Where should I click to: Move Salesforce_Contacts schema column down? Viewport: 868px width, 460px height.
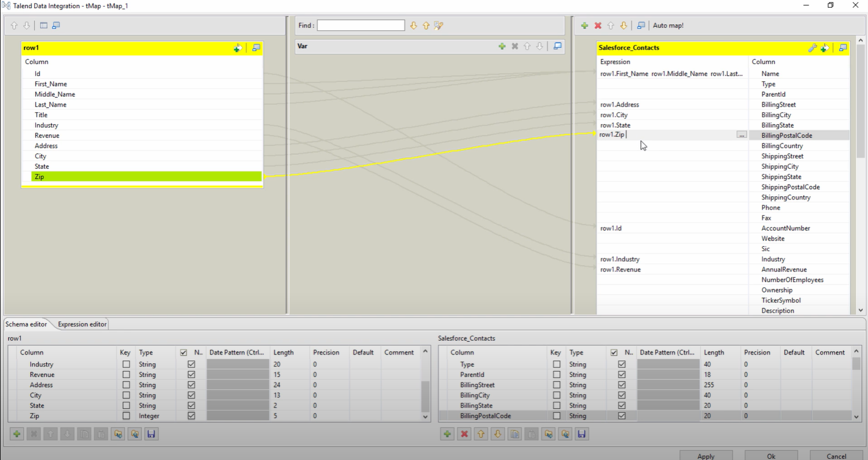click(x=498, y=434)
